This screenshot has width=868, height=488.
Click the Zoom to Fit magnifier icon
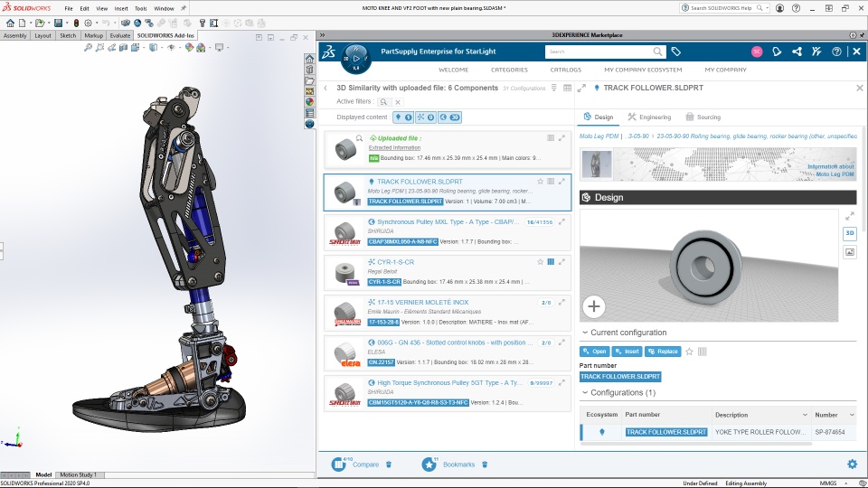[88, 48]
